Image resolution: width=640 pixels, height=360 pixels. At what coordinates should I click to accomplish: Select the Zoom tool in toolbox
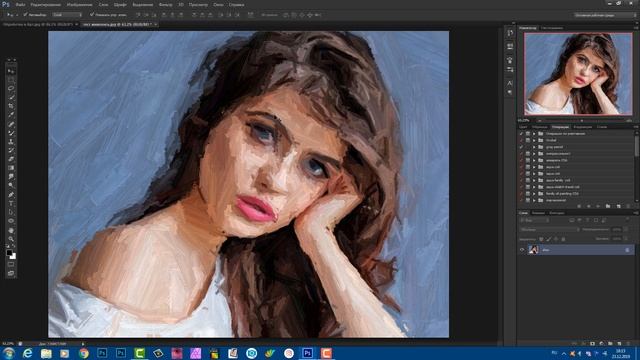pos(11,239)
